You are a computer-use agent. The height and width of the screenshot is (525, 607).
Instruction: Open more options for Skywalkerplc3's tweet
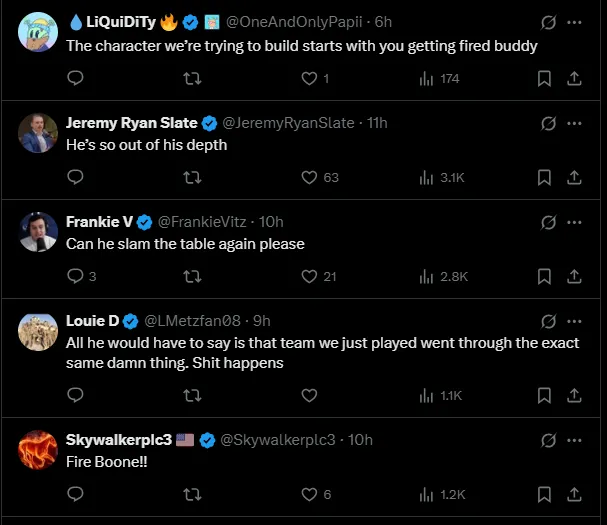click(x=575, y=440)
